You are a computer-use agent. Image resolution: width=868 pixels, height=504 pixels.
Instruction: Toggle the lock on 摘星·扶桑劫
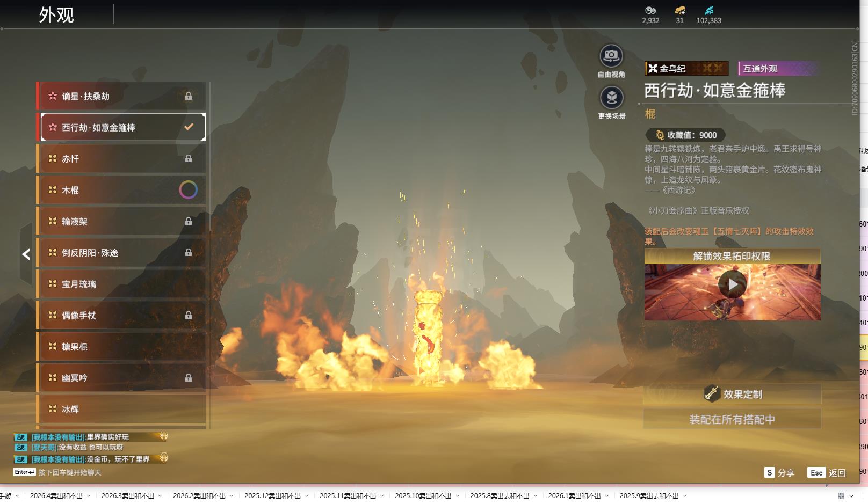(189, 96)
